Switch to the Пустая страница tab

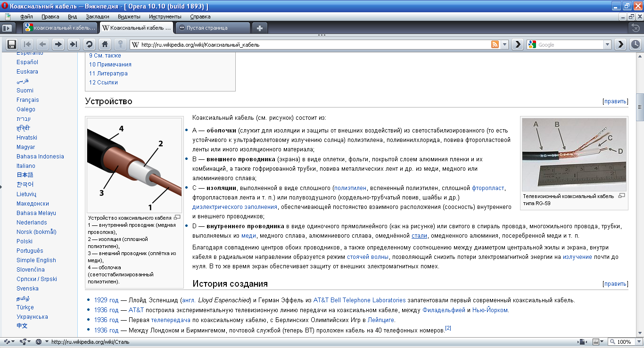213,28
